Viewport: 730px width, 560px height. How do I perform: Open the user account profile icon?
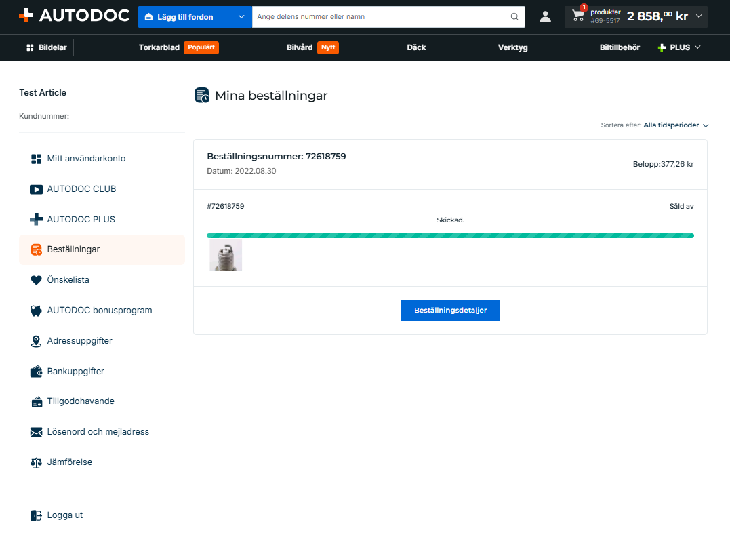tap(545, 17)
